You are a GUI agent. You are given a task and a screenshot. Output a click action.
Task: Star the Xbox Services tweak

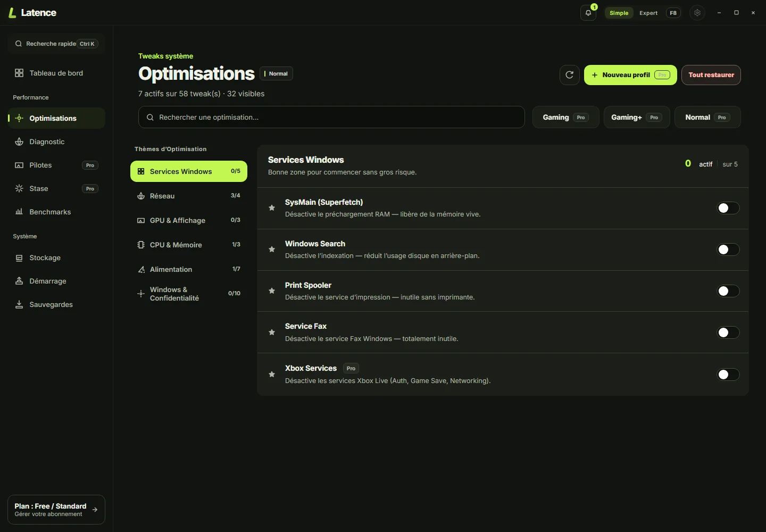(272, 375)
